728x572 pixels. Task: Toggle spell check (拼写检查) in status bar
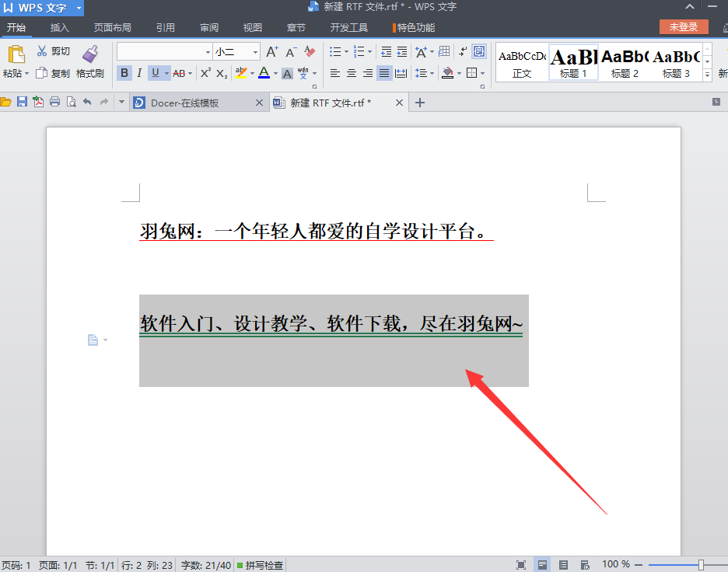(x=260, y=565)
